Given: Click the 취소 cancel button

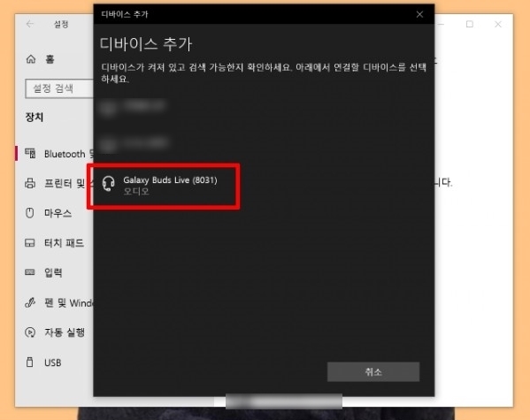Looking at the screenshot, I should (373, 372).
